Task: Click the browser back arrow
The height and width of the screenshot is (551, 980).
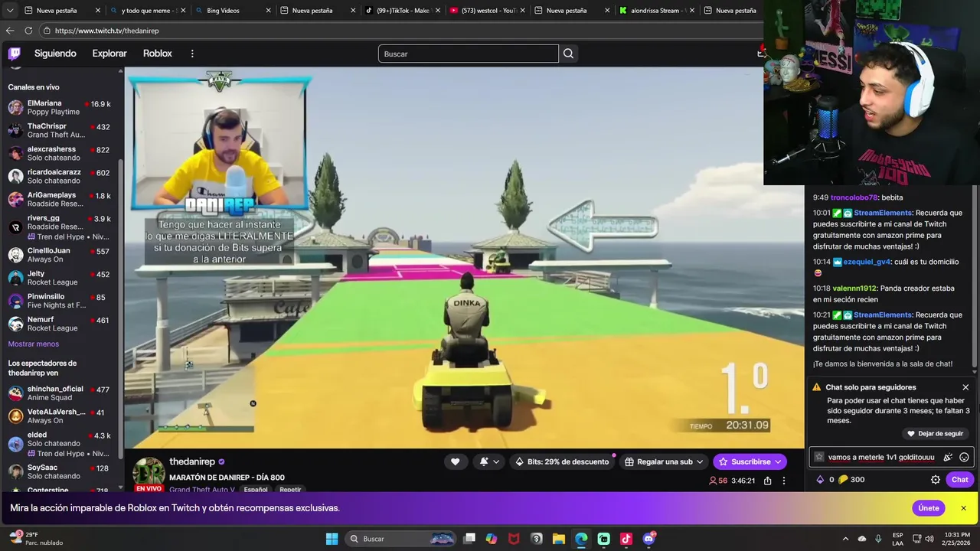Action: 10,31
